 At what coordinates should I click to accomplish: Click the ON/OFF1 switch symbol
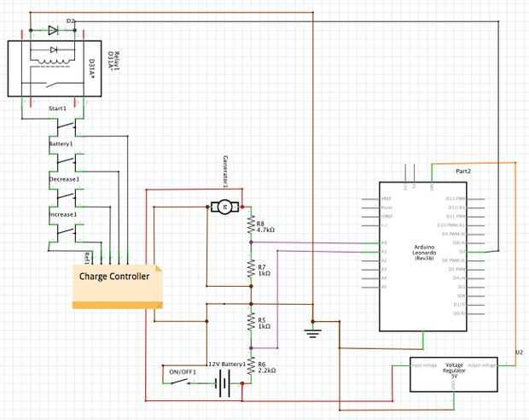click(179, 382)
